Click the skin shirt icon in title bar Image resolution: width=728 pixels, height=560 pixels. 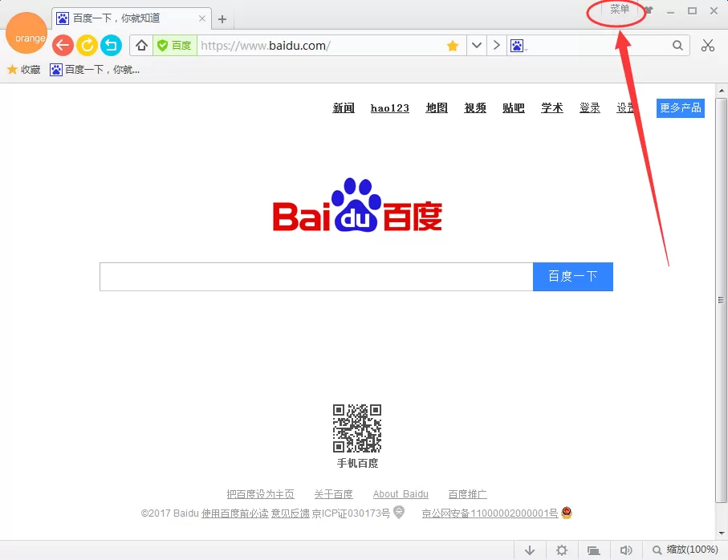649,10
